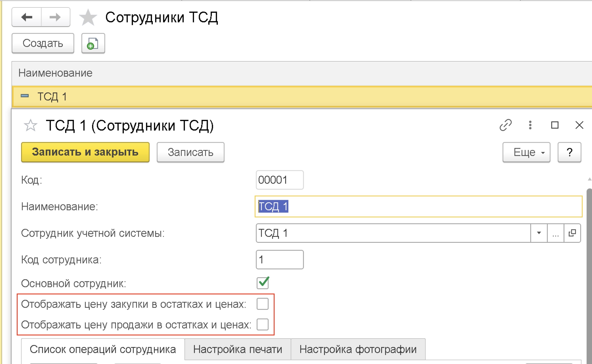Star the ТСД 1 form as favorite
Screen dimensions: 592x364
[x=31, y=125]
